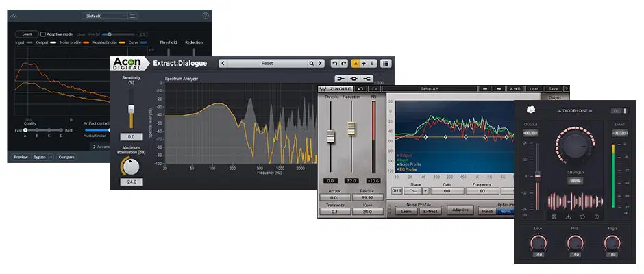Enable the Adaptive mode checkbox
This screenshot has height=274, width=644.
(42, 34)
